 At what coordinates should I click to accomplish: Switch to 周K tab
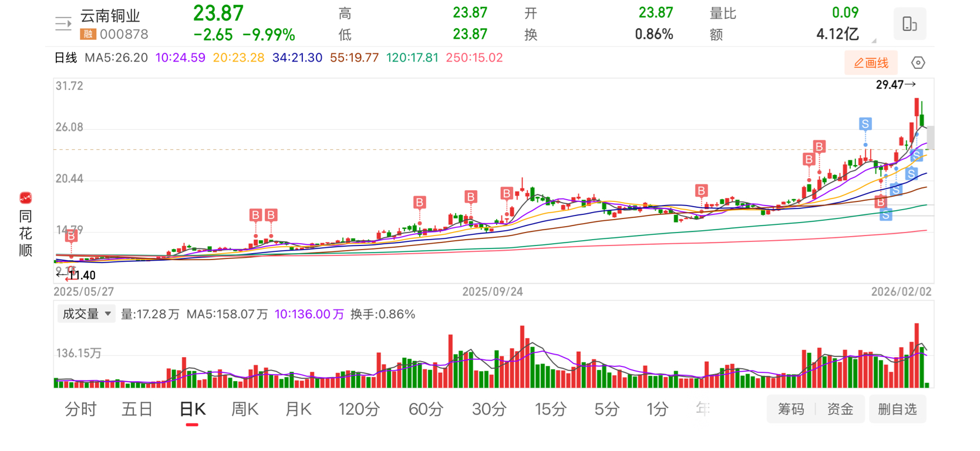click(245, 409)
